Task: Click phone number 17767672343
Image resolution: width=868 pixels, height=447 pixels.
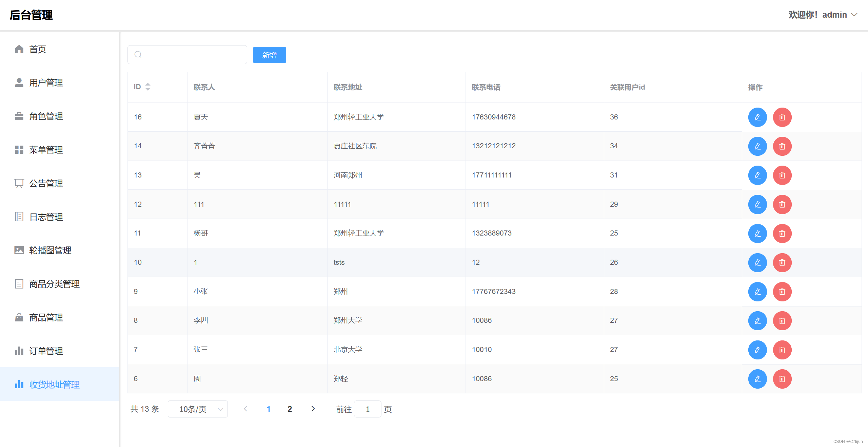Action: (494, 292)
